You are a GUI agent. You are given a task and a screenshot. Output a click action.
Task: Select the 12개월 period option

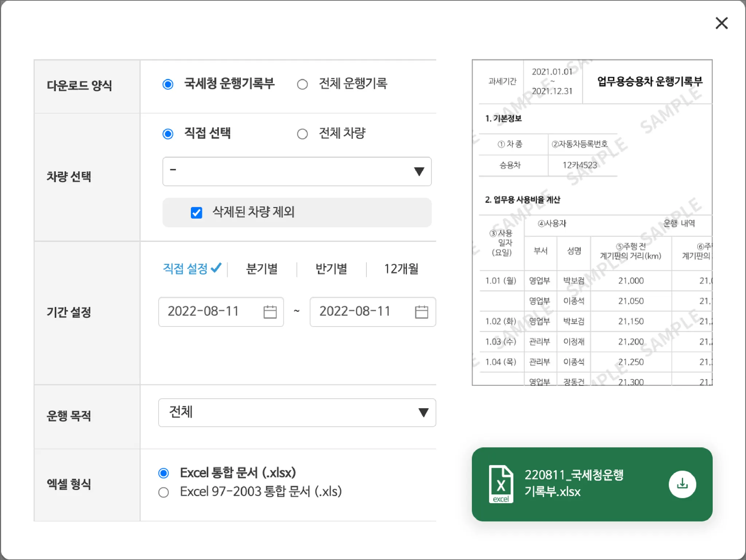401,269
